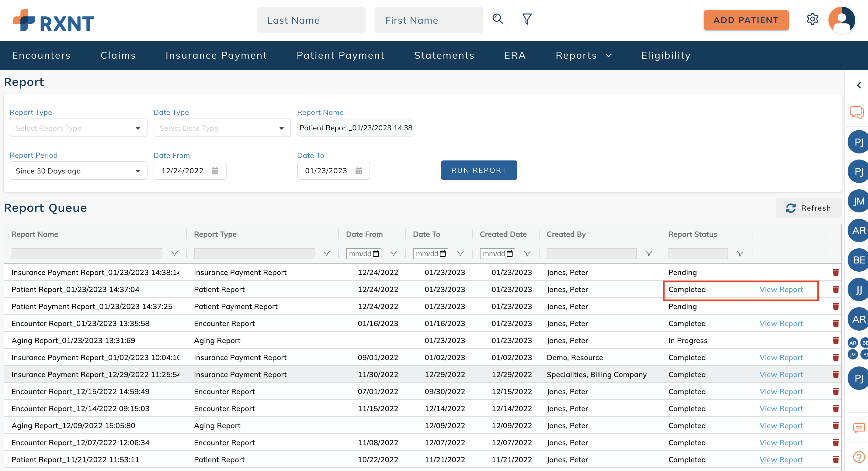The width and height of the screenshot is (868, 471).
Task: Click the Report Status column header
Action: pos(693,234)
